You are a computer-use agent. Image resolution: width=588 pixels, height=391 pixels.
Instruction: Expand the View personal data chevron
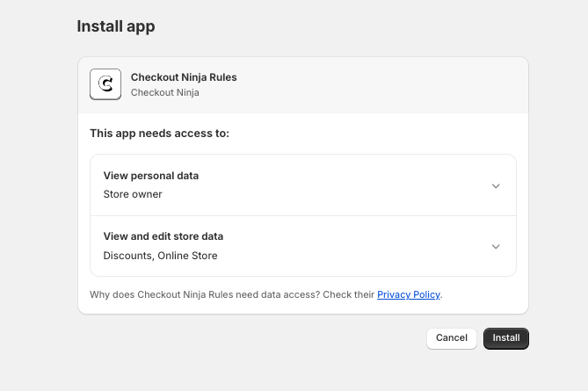(496, 185)
